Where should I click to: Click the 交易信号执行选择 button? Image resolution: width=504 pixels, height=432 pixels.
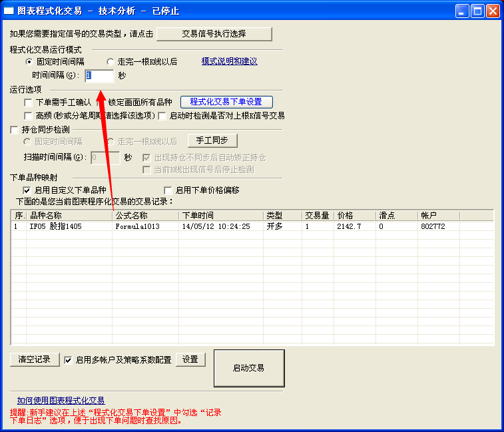coord(214,34)
